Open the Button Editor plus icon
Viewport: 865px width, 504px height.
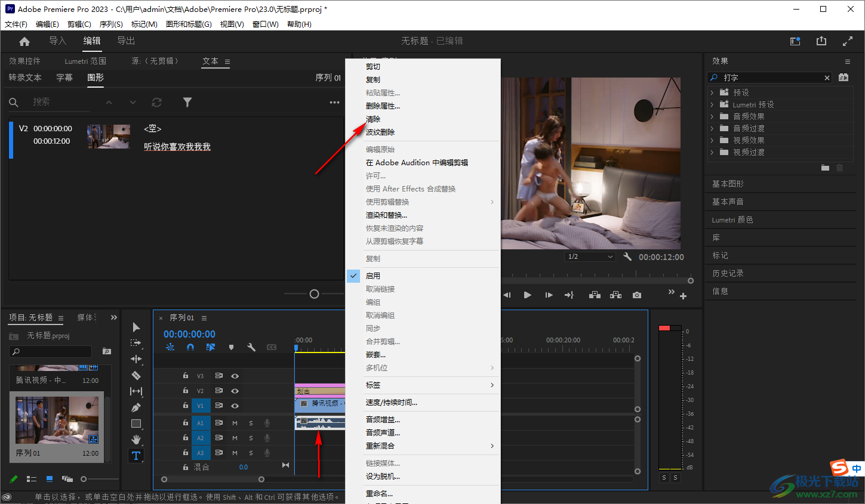(x=684, y=296)
